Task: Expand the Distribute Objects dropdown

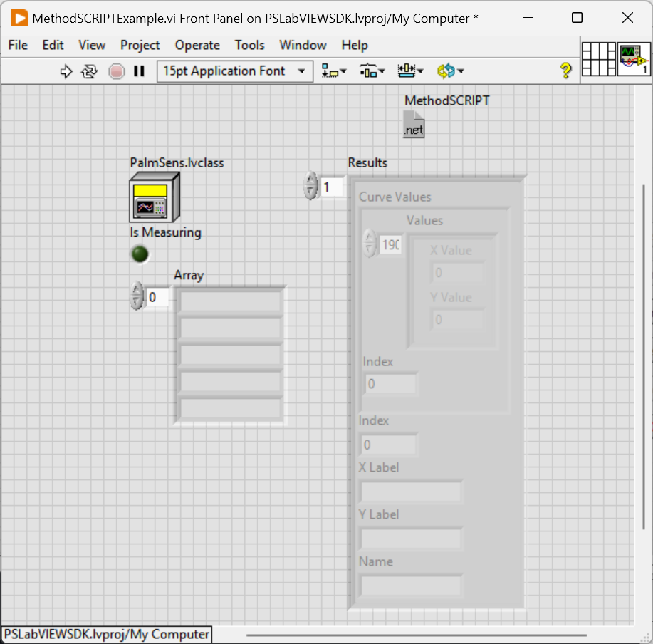Action: tap(372, 71)
